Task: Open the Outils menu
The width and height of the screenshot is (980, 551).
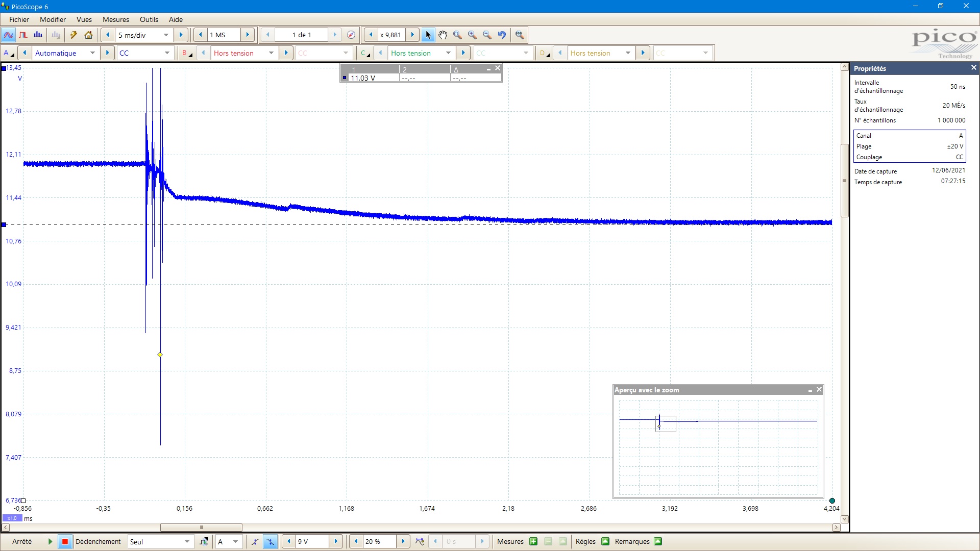Action: [149, 19]
